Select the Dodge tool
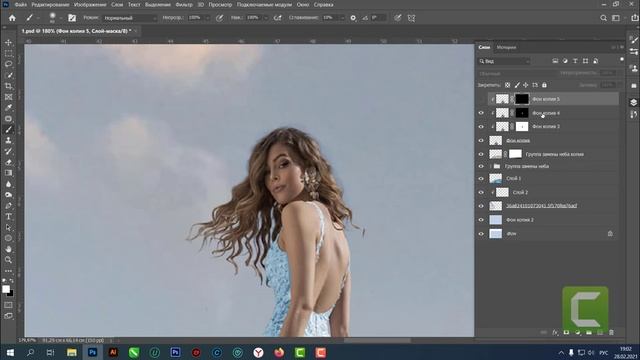This screenshot has width=640, height=360. 8,195
